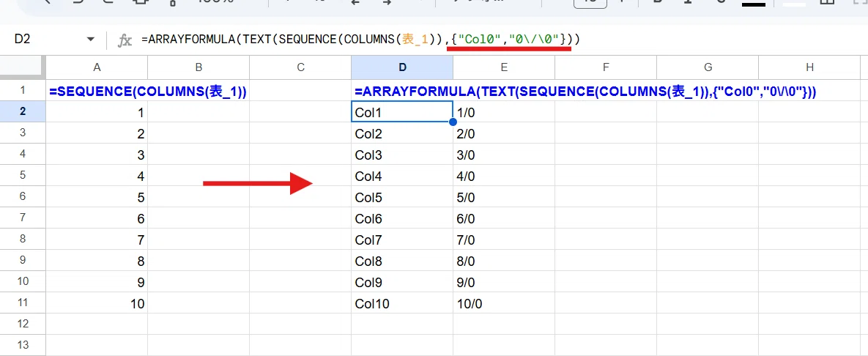Click the cell showing Col7

pyautogui.click(x=402, y=240)
